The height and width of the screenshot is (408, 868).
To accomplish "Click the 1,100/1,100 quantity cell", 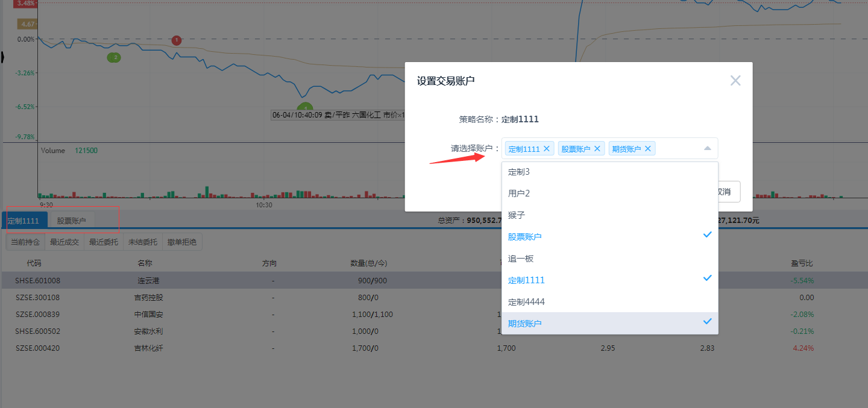I will (373, 314).
